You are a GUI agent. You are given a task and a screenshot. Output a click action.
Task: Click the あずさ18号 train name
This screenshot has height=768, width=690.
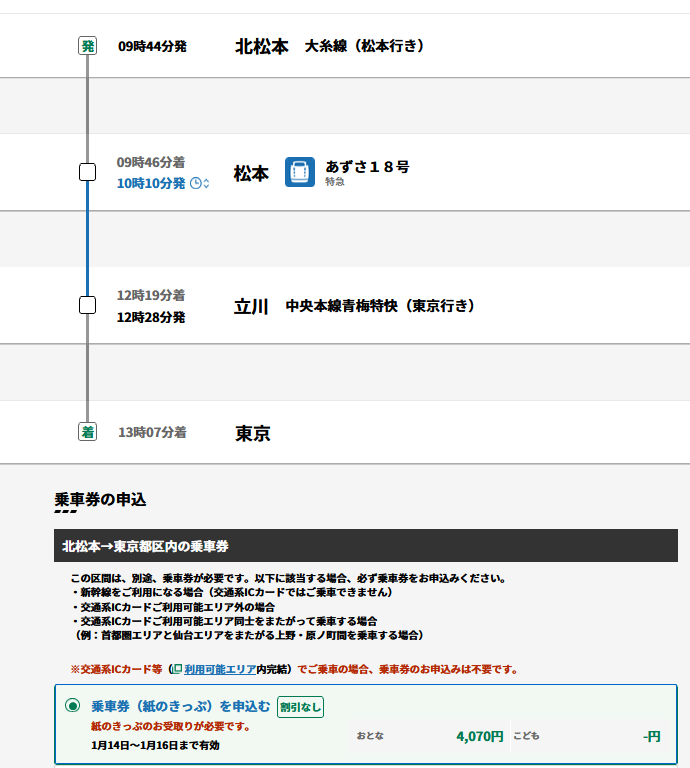(x=367, y=167)
